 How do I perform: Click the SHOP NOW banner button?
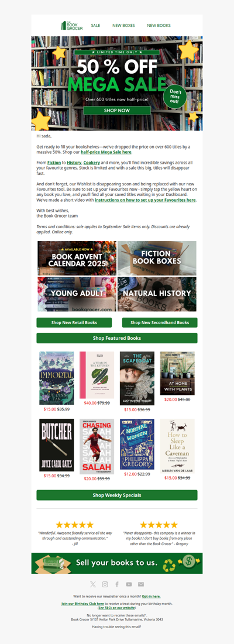[117, 111]
